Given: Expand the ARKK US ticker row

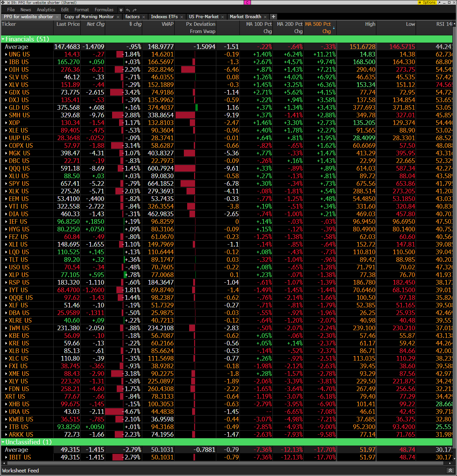Looking at the screenshot, I should [x=6, y=435].
